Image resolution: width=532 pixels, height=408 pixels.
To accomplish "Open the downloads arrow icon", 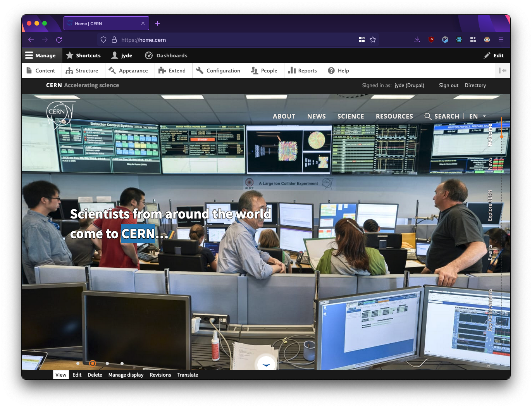I will coord(417,40).
